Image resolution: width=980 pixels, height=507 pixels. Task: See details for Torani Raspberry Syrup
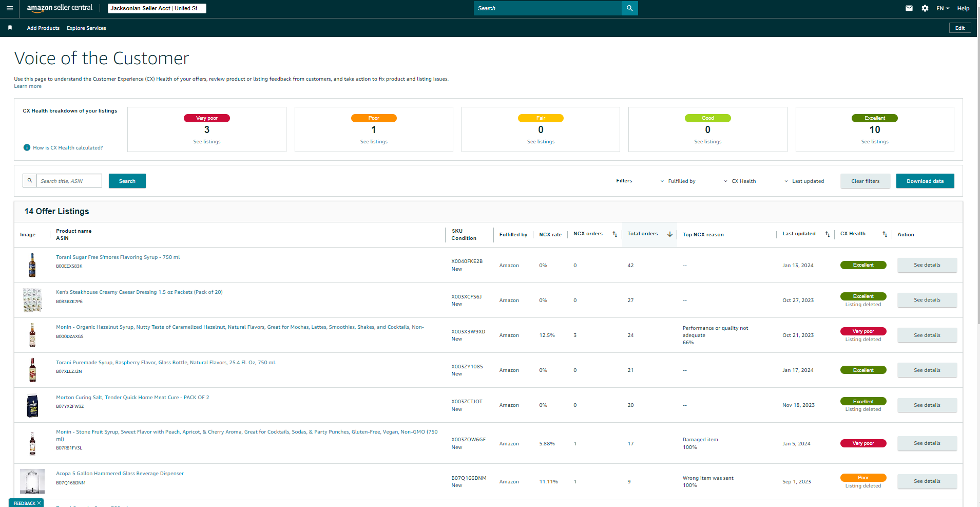point(927,370)
